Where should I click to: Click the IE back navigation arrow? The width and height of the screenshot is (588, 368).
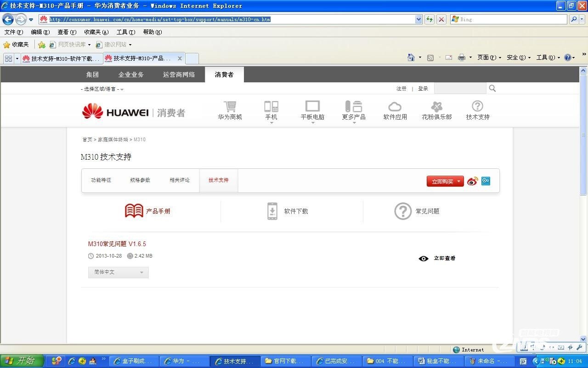pyautogui.click(x=8, y=19)
